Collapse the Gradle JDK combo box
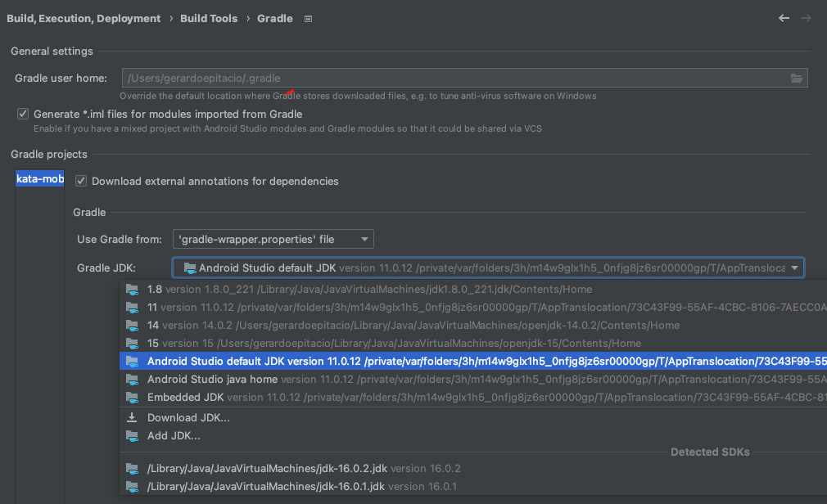This screenshot has height=504, width=827. tap(793, 268)
